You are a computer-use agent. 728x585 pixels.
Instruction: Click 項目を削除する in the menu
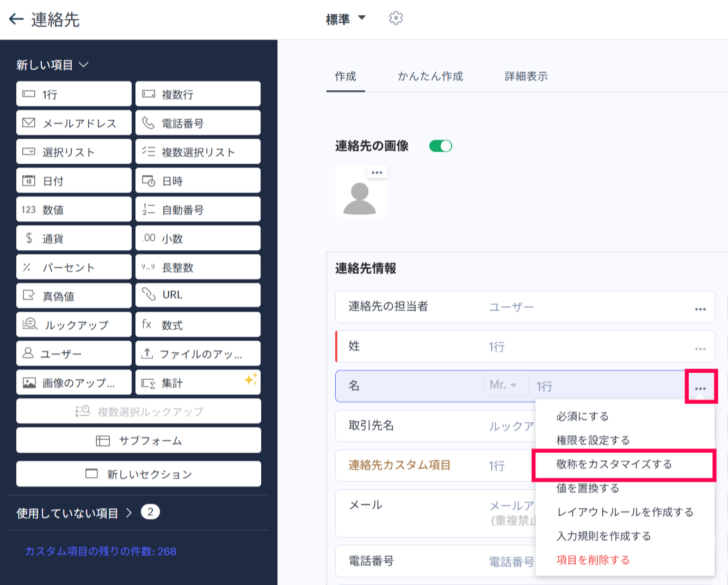pos(593,560)
